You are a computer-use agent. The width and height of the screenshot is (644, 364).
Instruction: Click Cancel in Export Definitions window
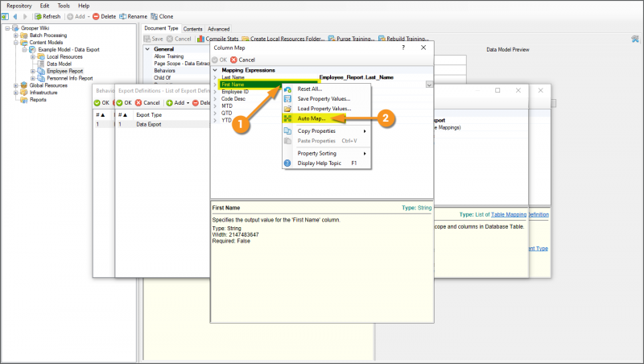[x=147, y=103]
